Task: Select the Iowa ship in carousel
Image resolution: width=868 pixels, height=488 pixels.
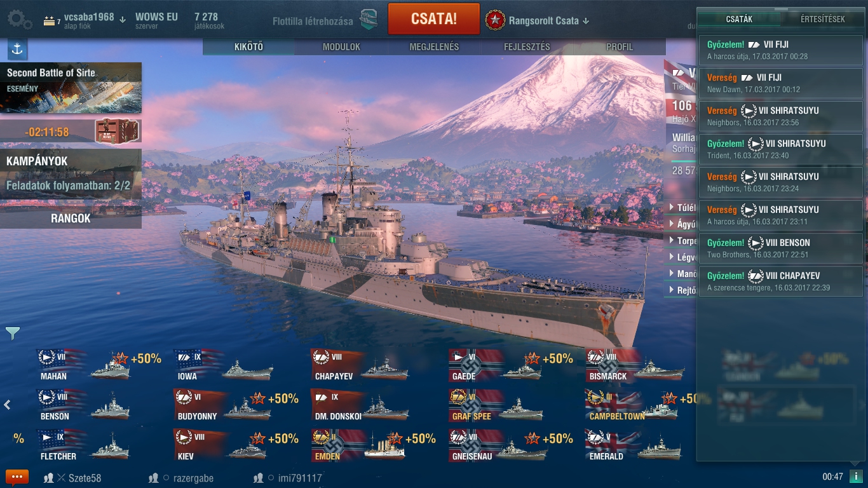Action: pos(224,365)
